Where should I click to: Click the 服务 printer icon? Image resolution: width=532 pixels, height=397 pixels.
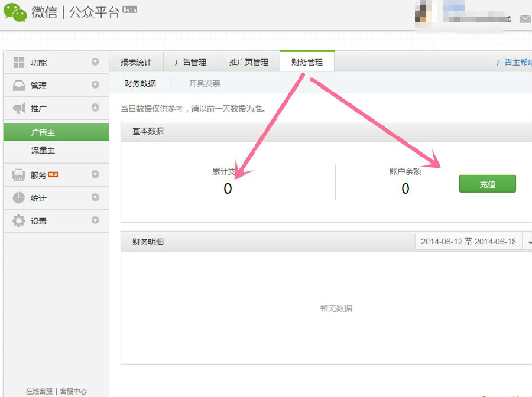pos(19,175)
